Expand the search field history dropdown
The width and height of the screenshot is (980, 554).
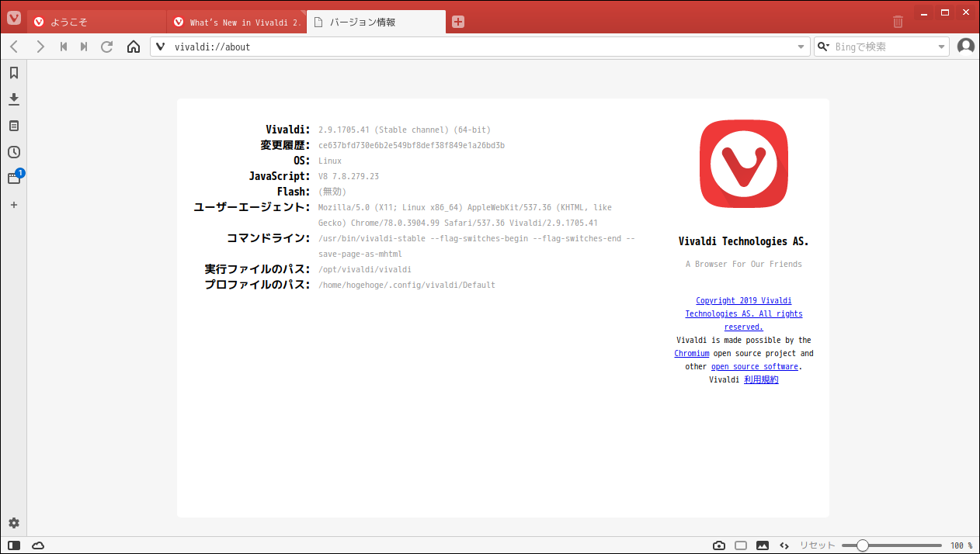coord(942,47)
